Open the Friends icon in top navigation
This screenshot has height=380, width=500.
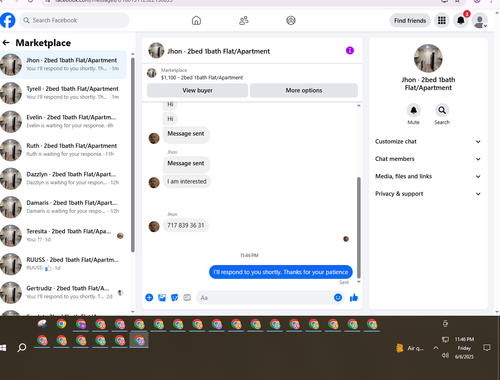244,21
